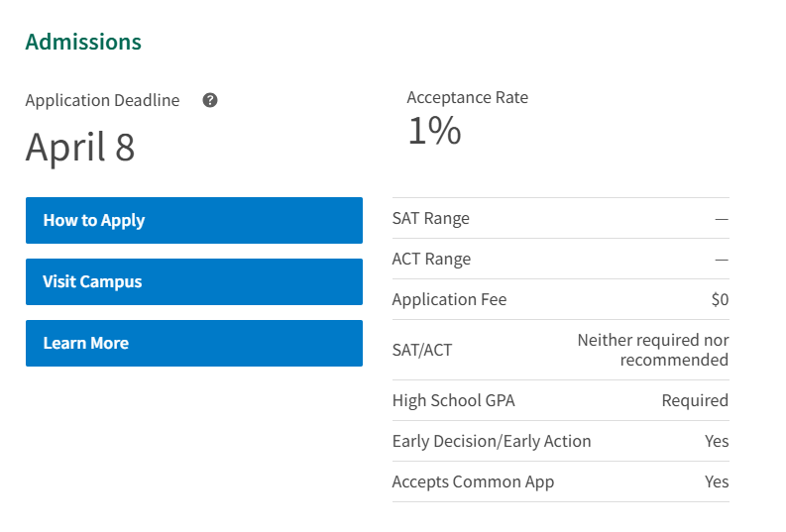The width and height of the screenshot is (786, 532).
Task: Select the Admissions section heading
Action: point(83,42)
